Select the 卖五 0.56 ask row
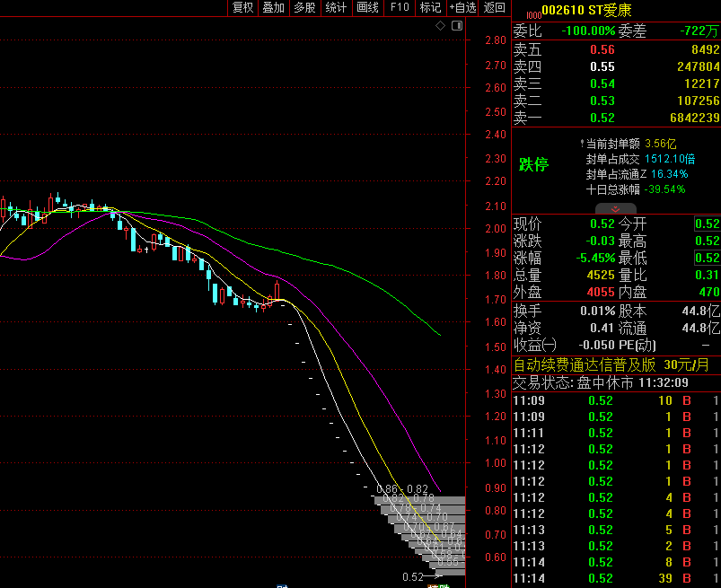721x588 pixels. tap(616, 49)
